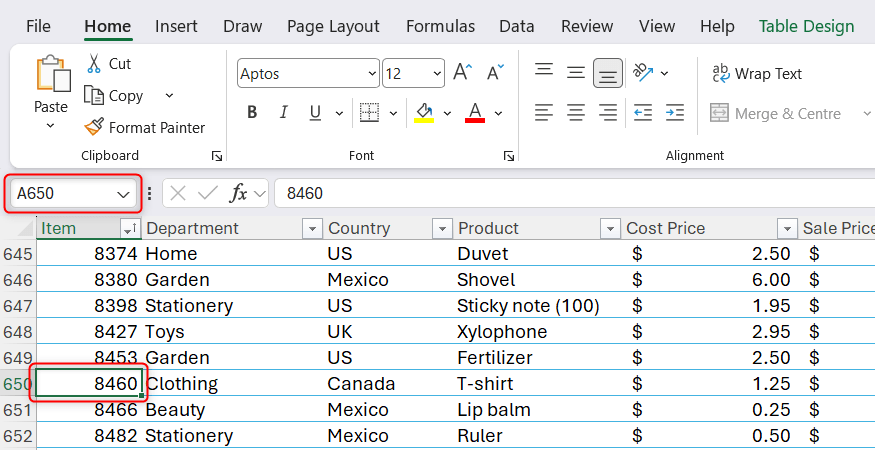Click Increase Indent icon

tap(675, 113)
